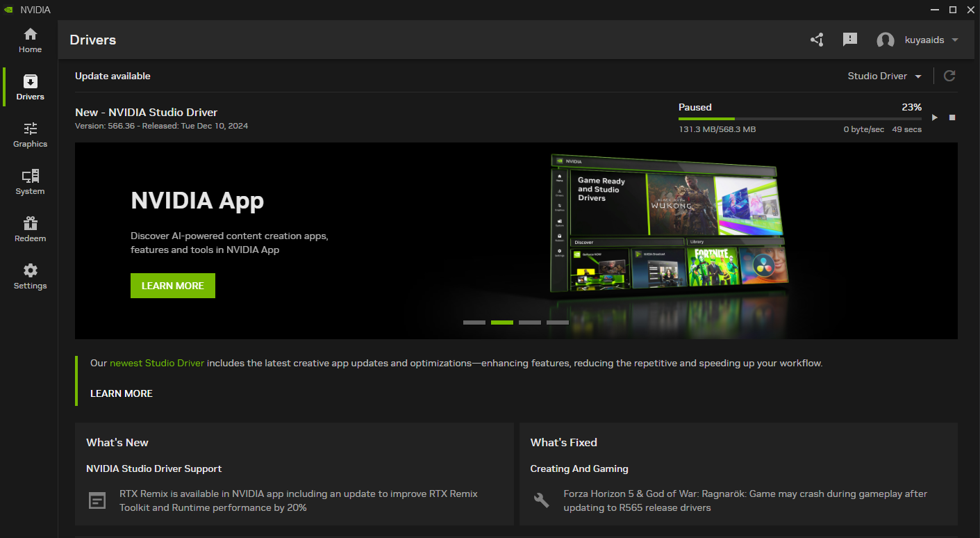Select the first banner carousel indicator
980x538 pixels.
coord(474,323)
